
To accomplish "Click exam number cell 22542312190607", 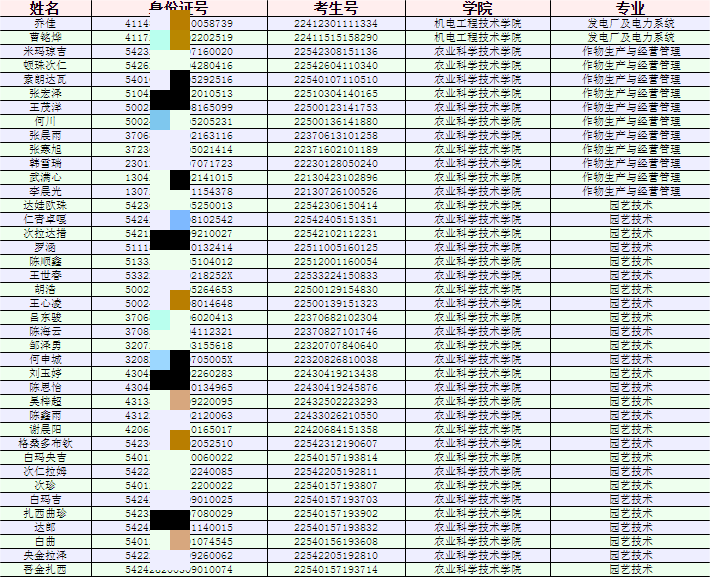I will click(x=336, y=443).
